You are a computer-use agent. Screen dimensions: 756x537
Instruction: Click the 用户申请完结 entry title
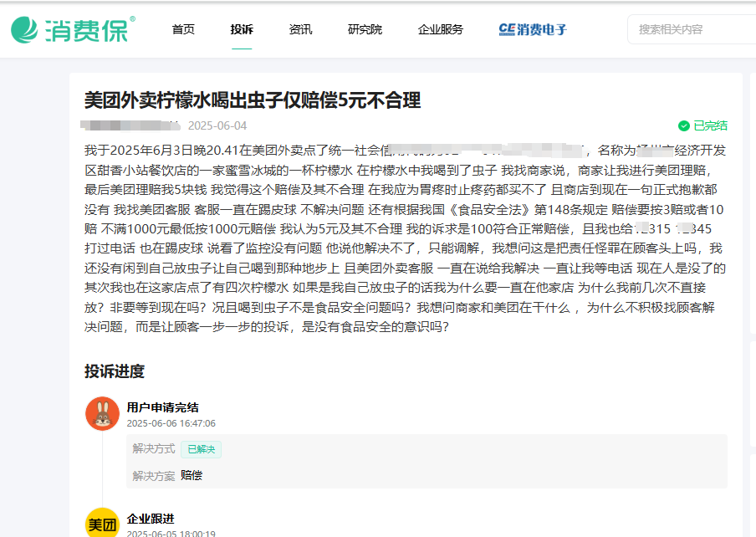[162, 408]
